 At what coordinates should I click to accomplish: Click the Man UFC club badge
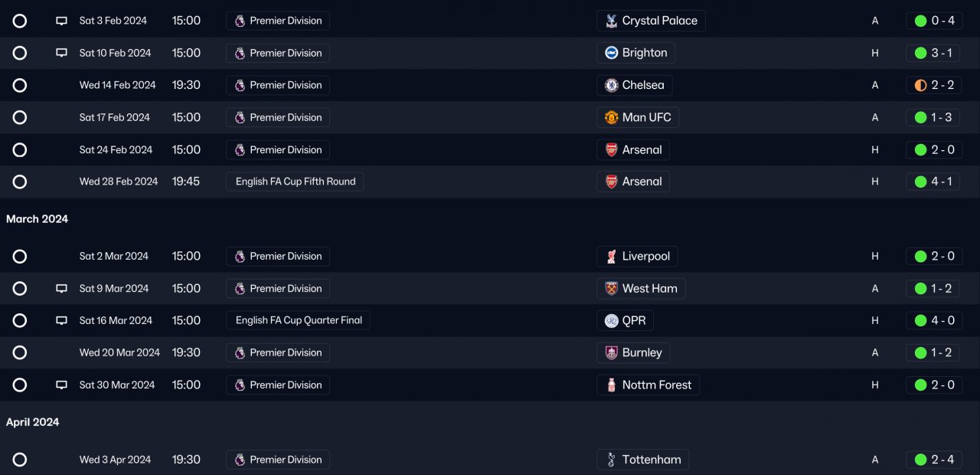coord(611,117)
